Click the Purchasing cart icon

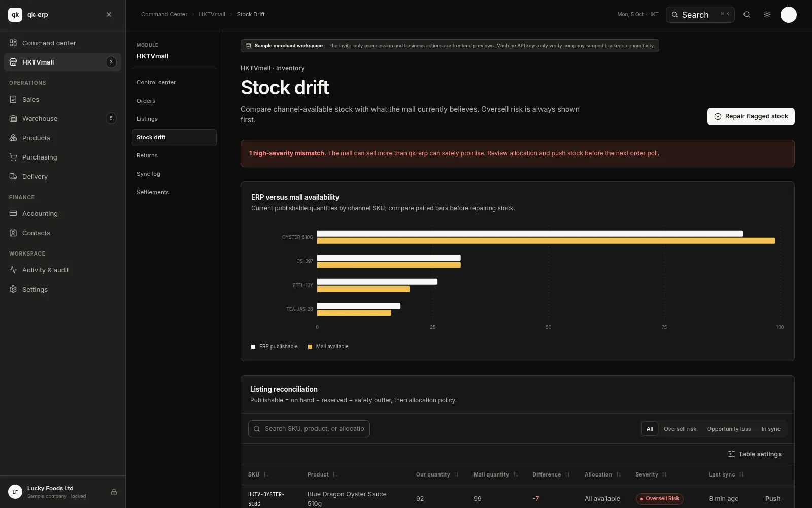point(13,157)
